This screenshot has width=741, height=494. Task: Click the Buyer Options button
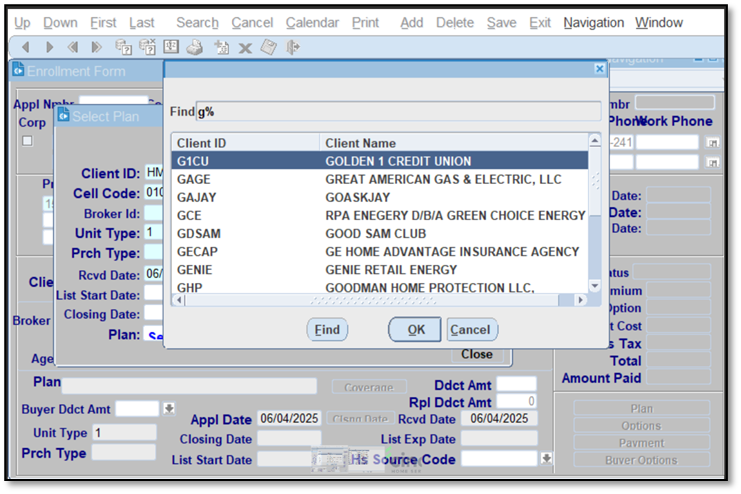click(641, 460)
